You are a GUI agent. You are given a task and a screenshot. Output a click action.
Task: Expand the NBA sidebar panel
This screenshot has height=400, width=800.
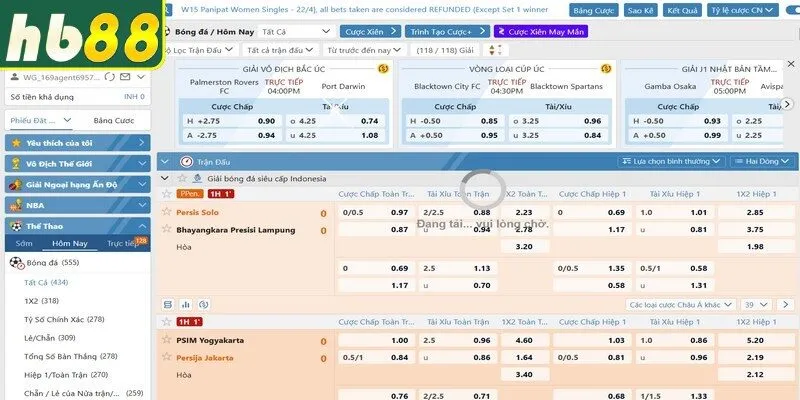tap(78, 205)
